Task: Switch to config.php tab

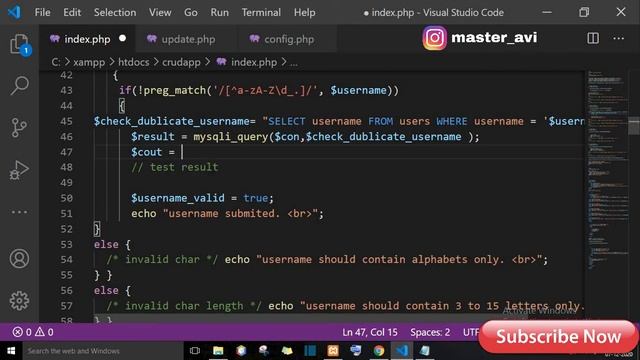Action: [x=286, y=39]
